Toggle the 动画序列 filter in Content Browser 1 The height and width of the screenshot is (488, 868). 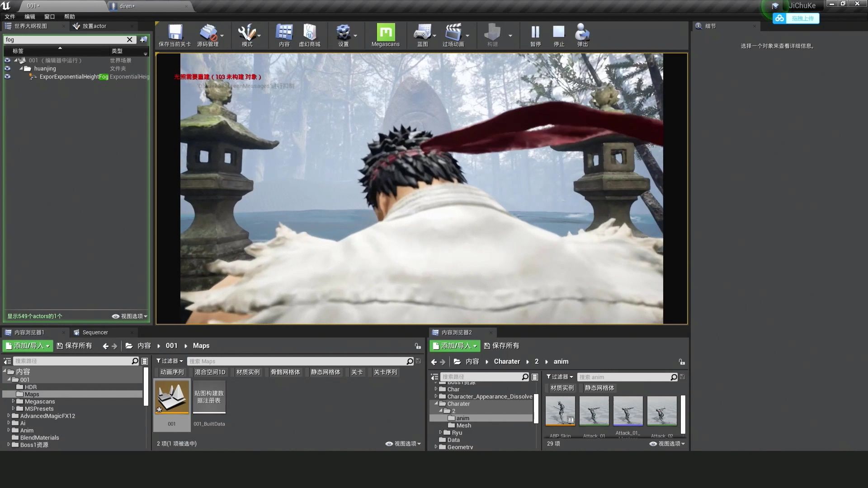click(x=172, y=372)
